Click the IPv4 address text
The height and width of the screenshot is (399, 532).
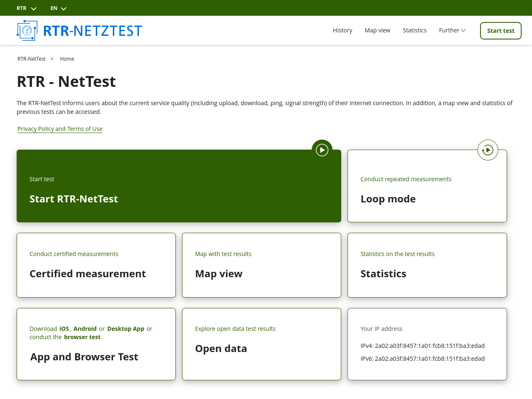[x=422, y=346]
